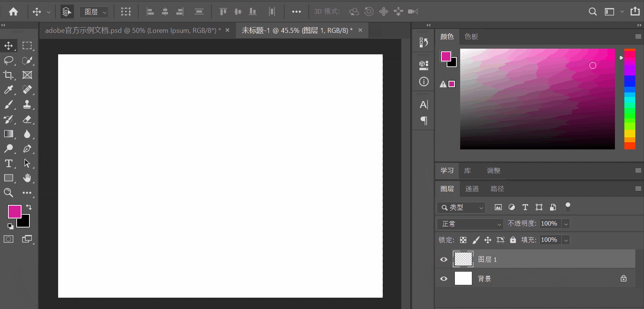This screenshot has width=644, height=309.
Task: Select the Move tool in toolbox
Action: pyautogui.click(x=8, y=46)
